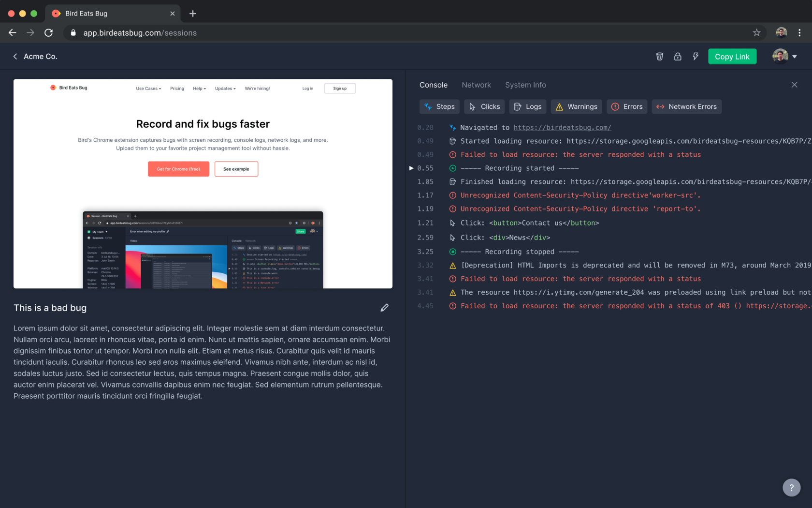Click the lightning bolt icon
The width and height of the screenshot is (812, 508).
click(x=696, y=56)
